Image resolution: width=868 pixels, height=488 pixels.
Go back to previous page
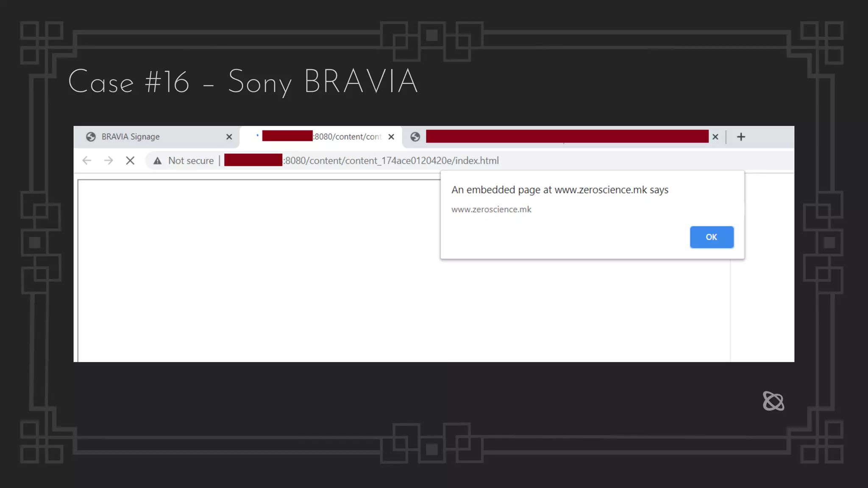click(87, 161)
